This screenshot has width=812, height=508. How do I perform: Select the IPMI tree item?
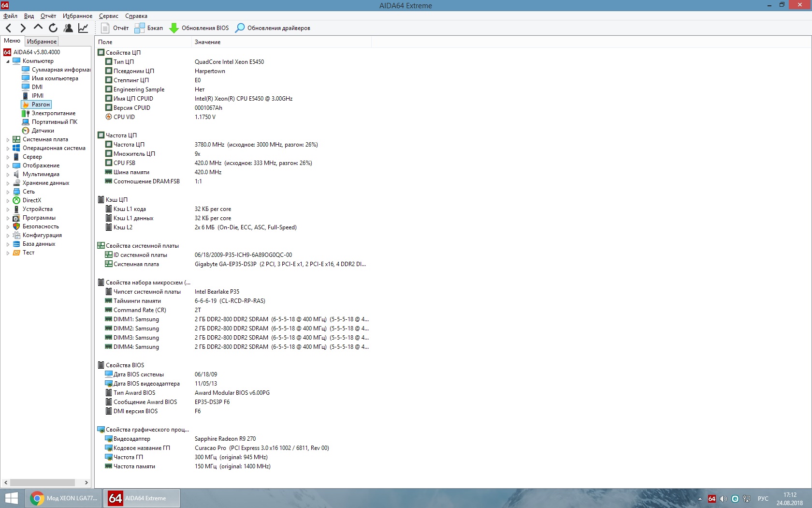click(x=33, y=96)
